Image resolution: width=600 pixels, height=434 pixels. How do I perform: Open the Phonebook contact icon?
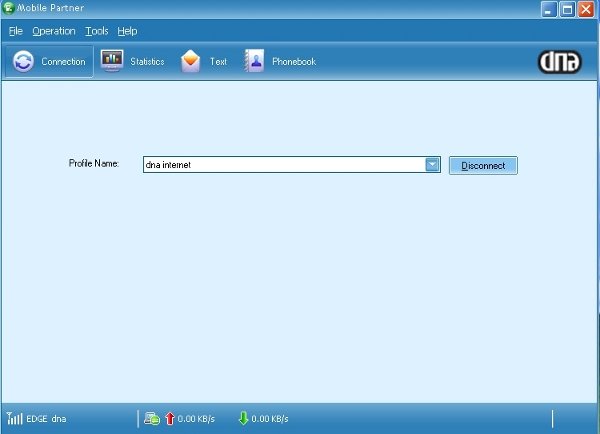coord(254,60)
